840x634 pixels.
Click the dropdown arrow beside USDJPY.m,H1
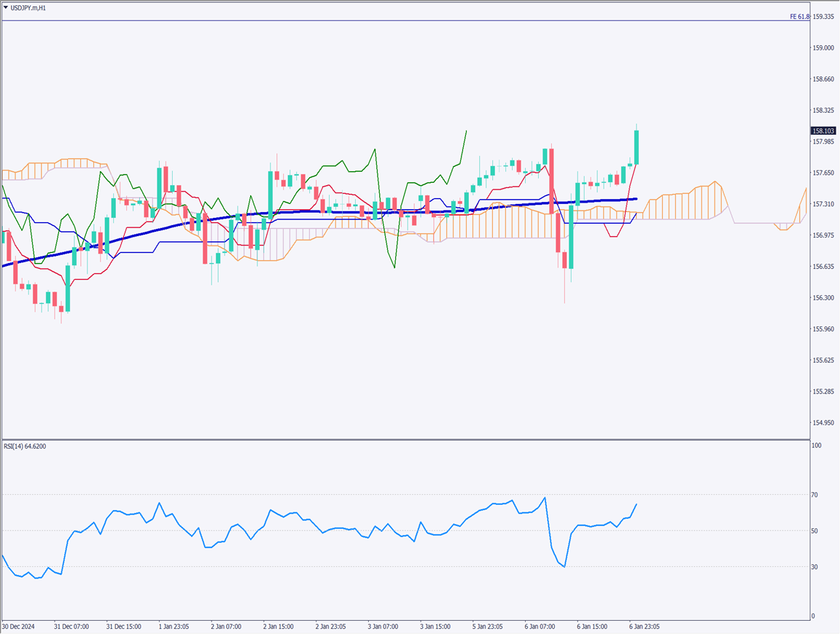pyautogui.click(x=6, y=7)
